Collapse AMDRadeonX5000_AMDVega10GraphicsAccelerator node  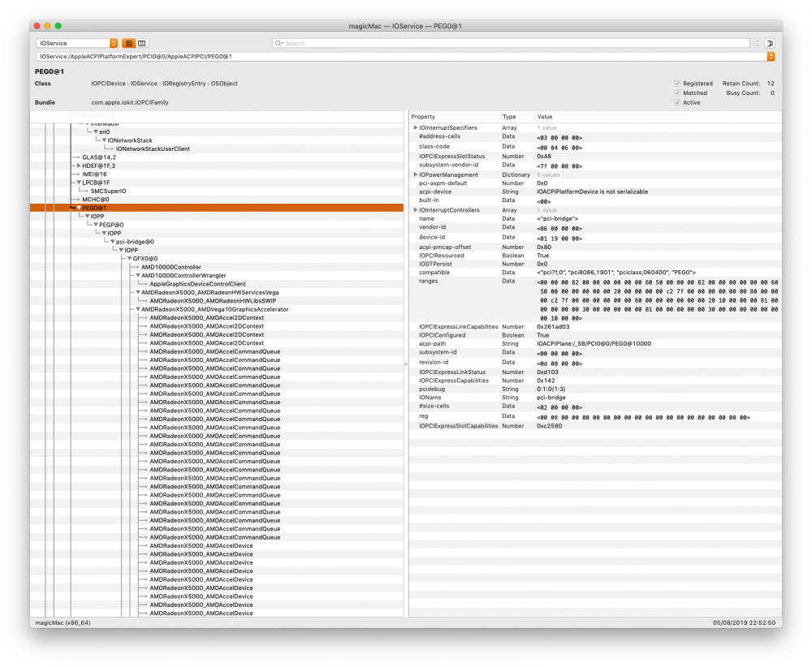(138, 309)
